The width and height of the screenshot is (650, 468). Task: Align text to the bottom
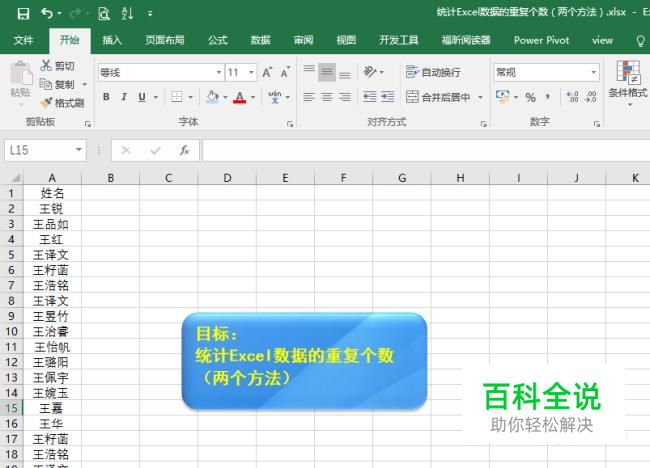pos(344,73)
